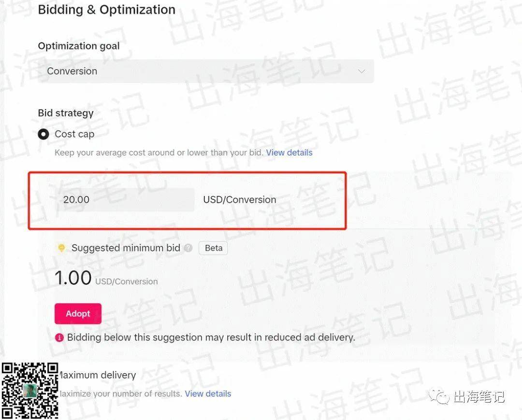The image size is (522, 420).
Task: Select the Cost cap radio button
Action: click(x=43, y=134)
